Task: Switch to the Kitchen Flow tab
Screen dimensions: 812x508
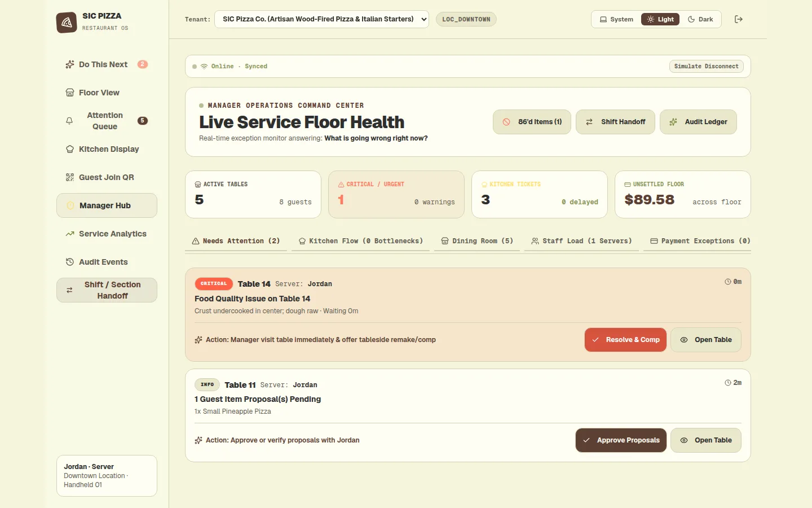Action: (x=360, y=241)
